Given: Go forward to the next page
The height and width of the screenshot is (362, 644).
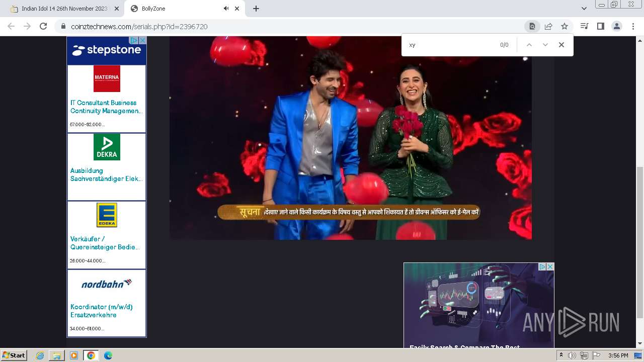Looking at the screenshot, I should [x=27, y=26].
